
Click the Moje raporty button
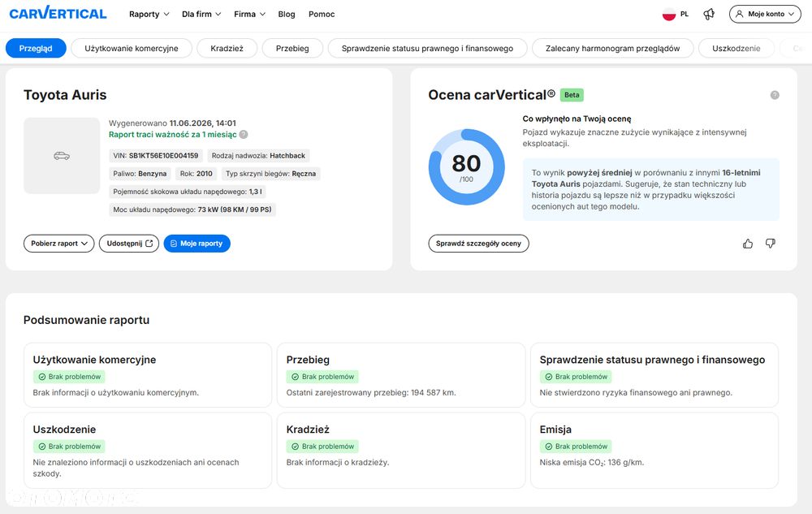[x=197, y=244]
